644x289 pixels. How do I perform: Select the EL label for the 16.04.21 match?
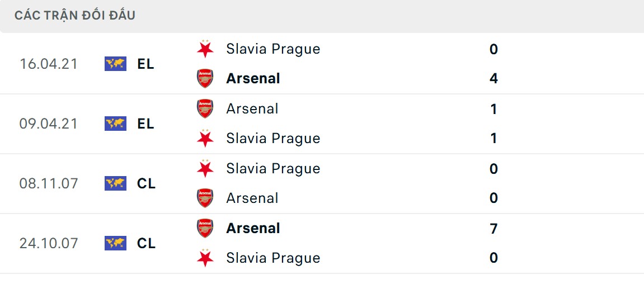pyautogui.click(x=145, y=64)
